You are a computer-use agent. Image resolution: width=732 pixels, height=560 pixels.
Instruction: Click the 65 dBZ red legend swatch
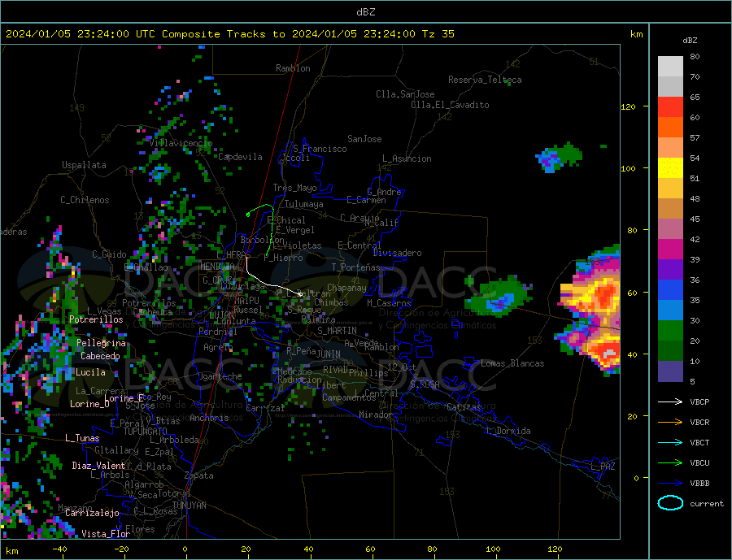click(x=670, y=106)
